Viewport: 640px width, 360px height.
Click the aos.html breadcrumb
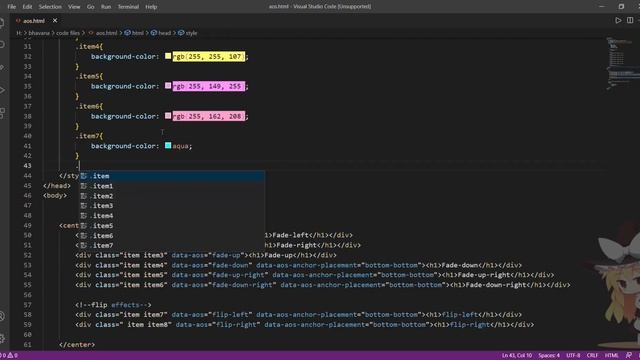tap(106, 33)
